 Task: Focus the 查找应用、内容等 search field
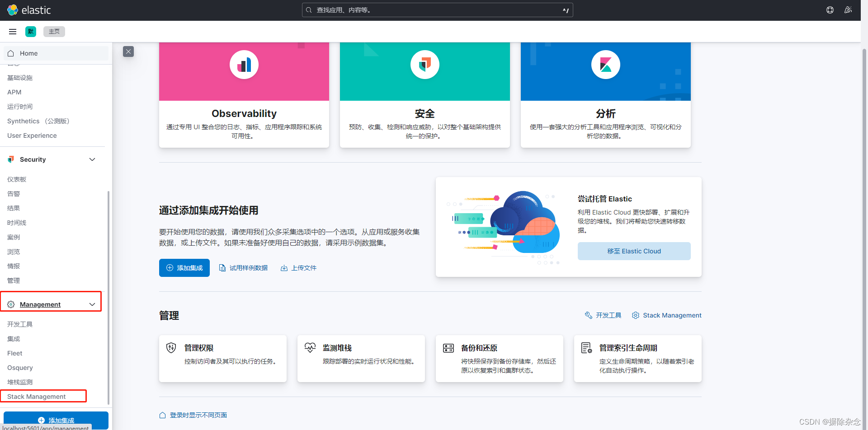[438, 10]
